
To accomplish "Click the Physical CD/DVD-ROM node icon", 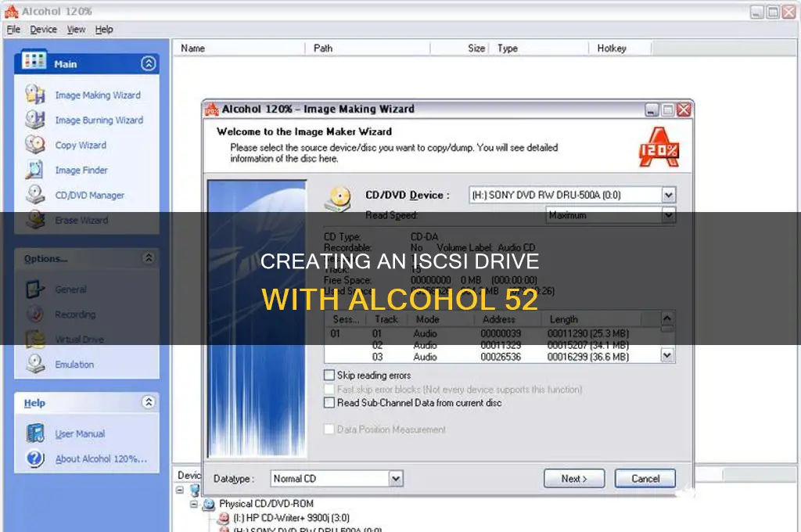I will tap(208, 505).
